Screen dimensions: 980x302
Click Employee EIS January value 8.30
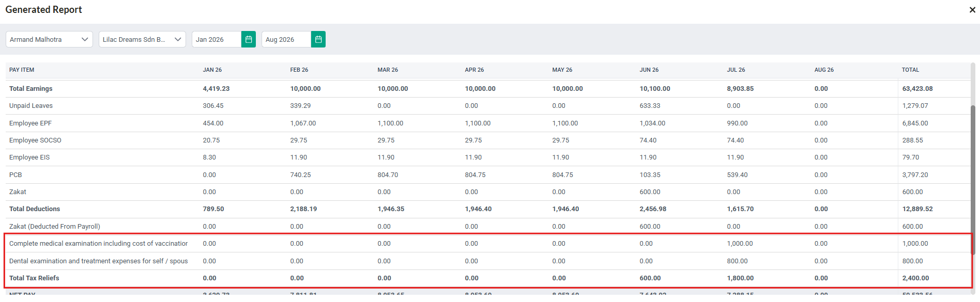209,157
